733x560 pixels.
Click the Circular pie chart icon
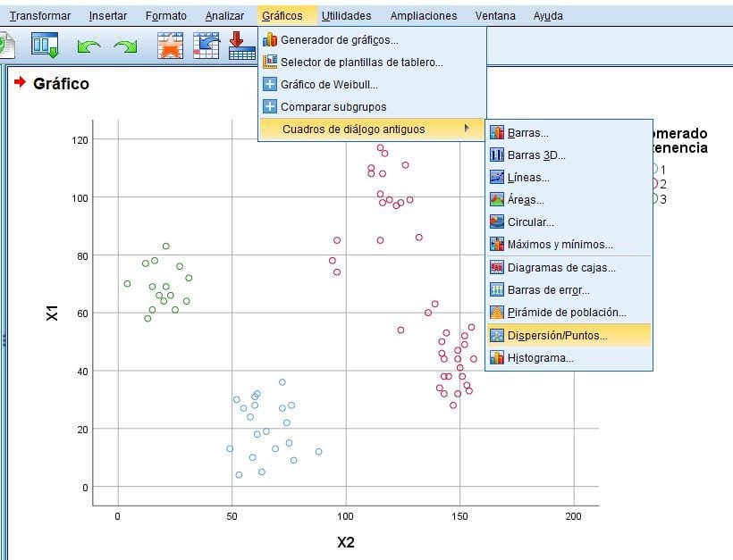tap(496, 221)
